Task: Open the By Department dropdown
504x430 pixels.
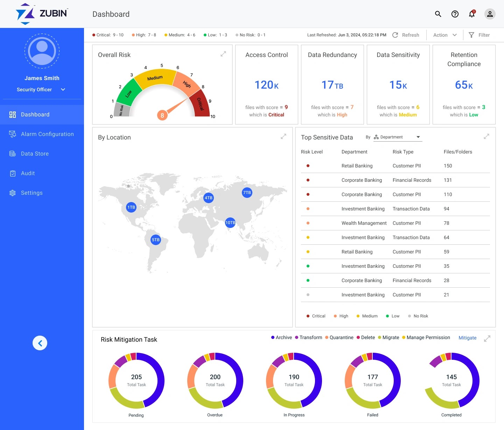Action: tap(398, 137)
